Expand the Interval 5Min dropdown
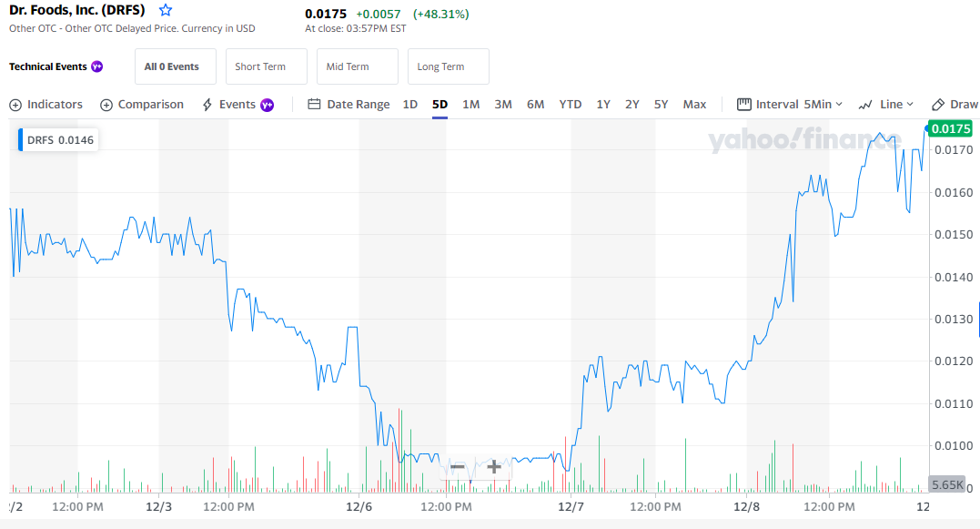 click(790, 105)
